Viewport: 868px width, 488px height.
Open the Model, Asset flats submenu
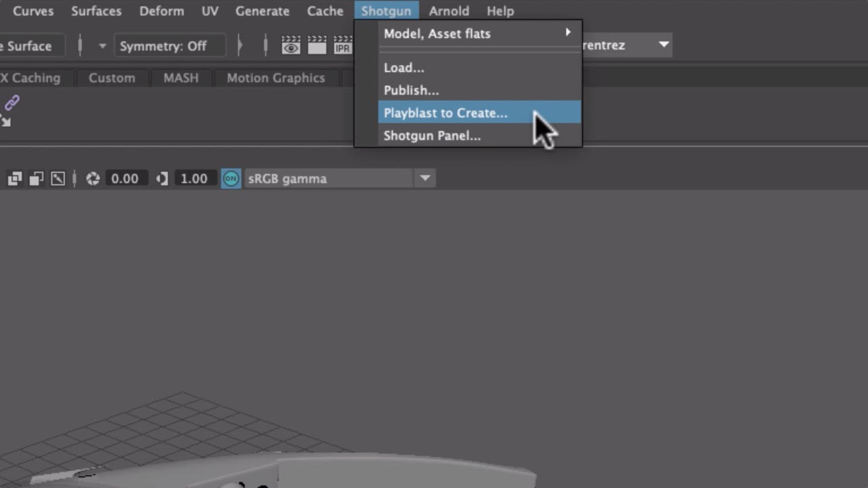[479, 33]
